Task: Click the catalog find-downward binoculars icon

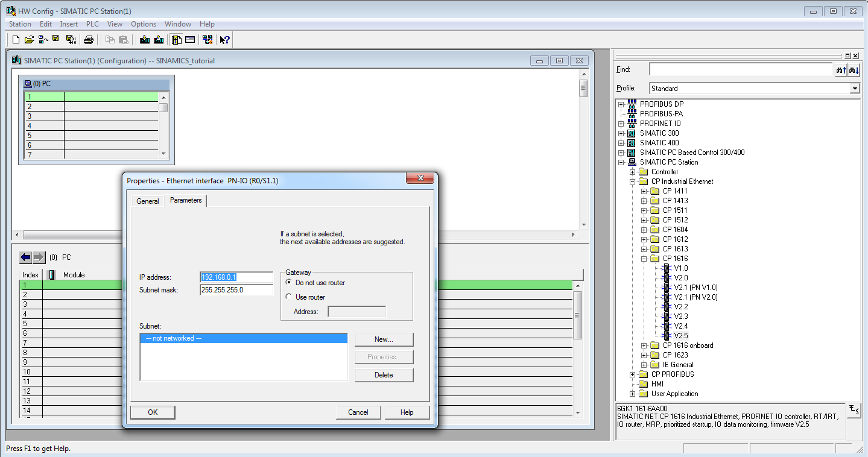Action: pos(854,70)
